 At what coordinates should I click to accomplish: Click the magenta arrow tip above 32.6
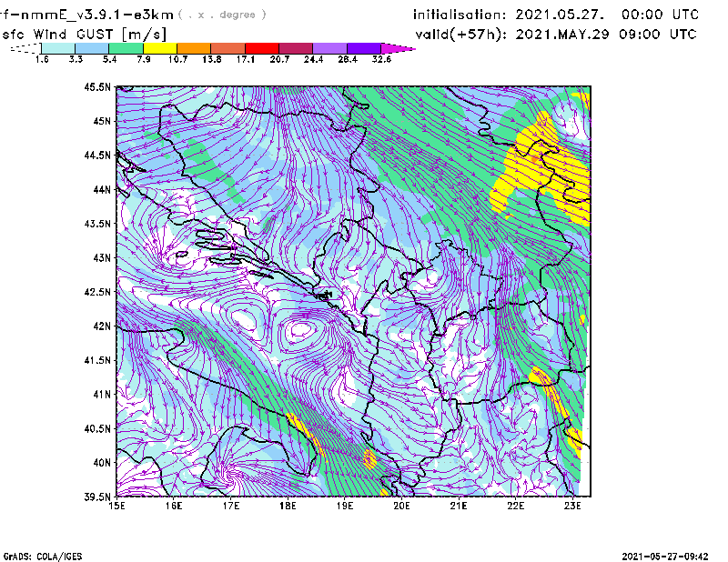[x=398, y=48]
